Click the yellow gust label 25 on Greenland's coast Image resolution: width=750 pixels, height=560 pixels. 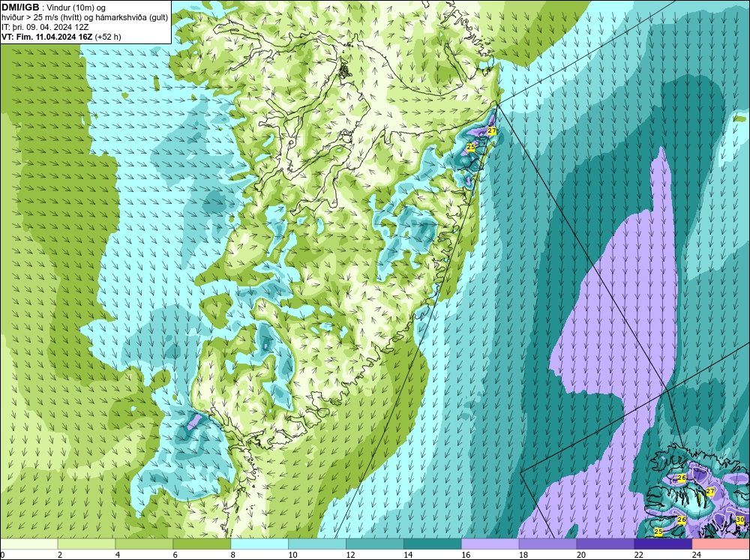[x=471, y=147]
